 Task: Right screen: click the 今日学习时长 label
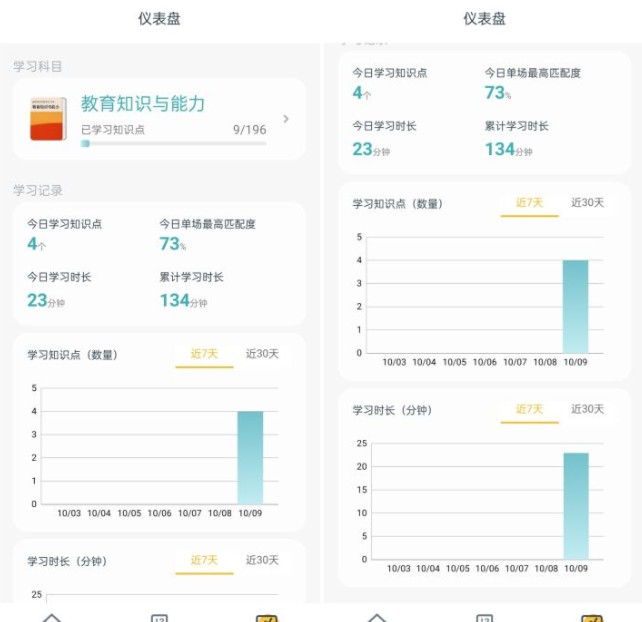384,126
